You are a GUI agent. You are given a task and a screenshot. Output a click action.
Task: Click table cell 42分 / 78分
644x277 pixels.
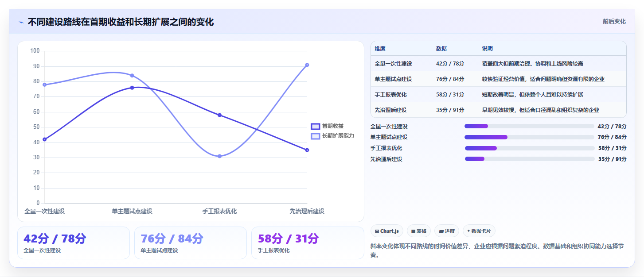tap(450, 64)
